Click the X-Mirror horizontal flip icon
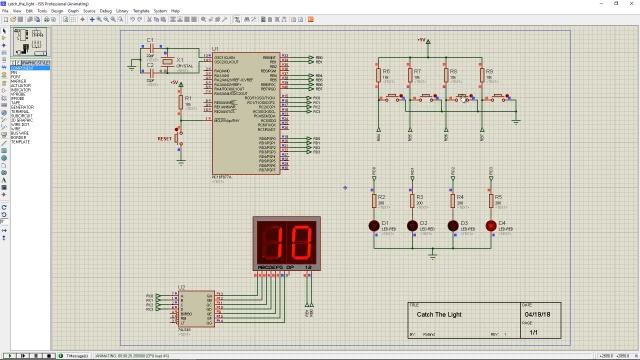This screenshot has height=360, width=640. [4, 231]
